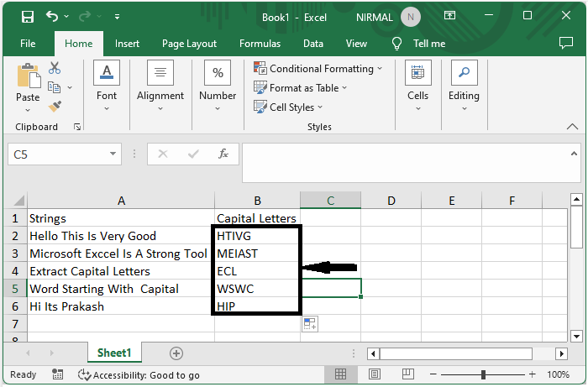The width and height of the screenshot is (588, 387).
Task: Click the Auto Fill Options icon
Action: click(310, 324)
